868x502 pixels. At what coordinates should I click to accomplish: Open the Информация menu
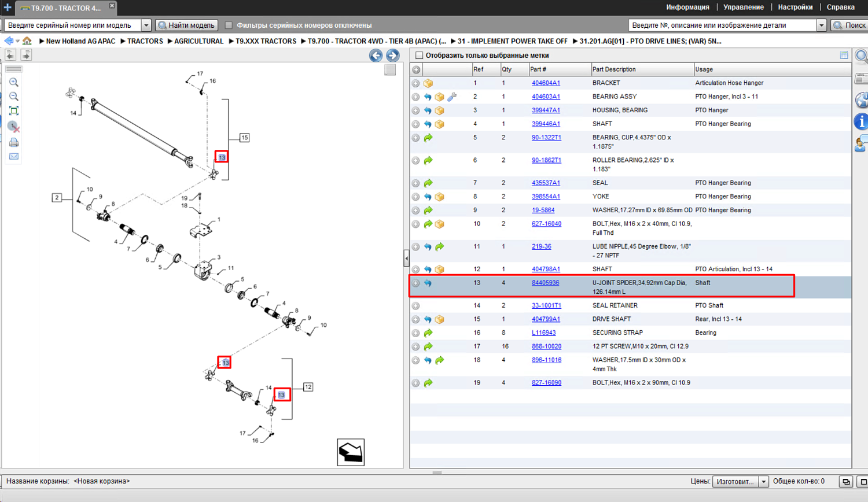coord(687,8)
